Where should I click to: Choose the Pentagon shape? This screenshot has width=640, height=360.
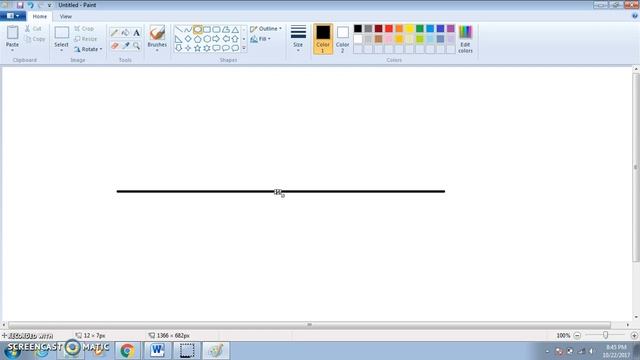[198, 39]
